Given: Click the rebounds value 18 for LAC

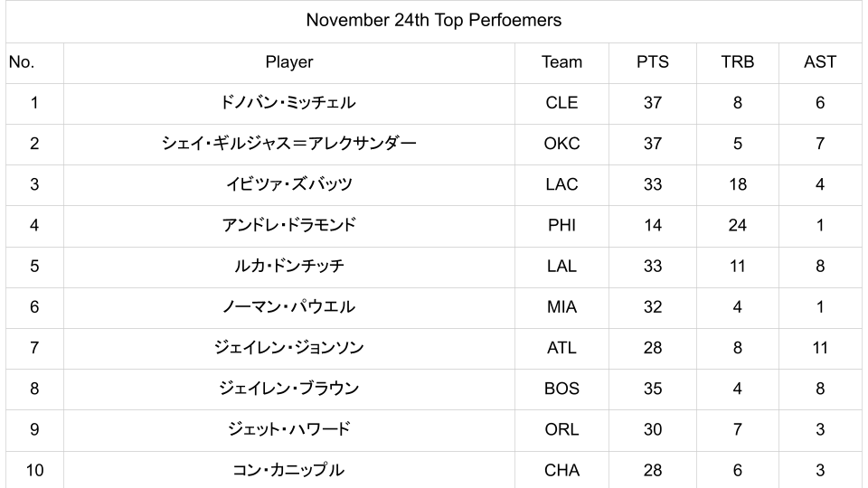Looking at the screenshot, I should (x=737, y=184).
